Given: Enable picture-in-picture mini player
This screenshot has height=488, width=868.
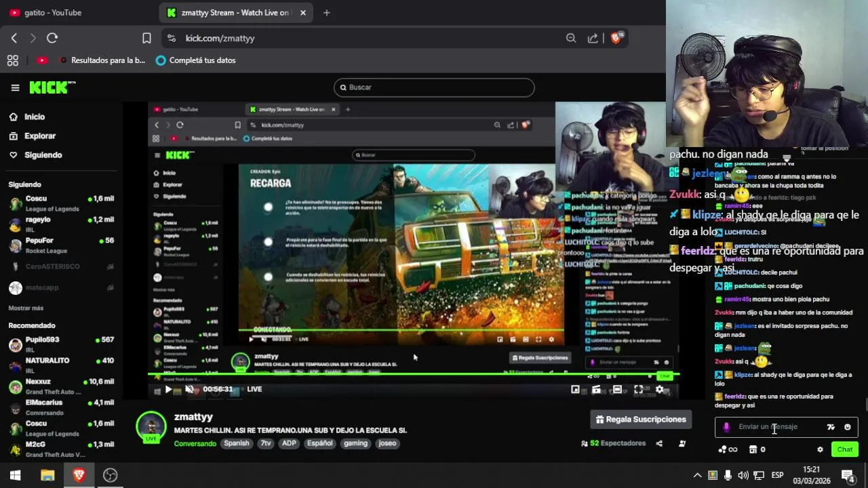Looking at the screenshot, I should click(575, 389).
